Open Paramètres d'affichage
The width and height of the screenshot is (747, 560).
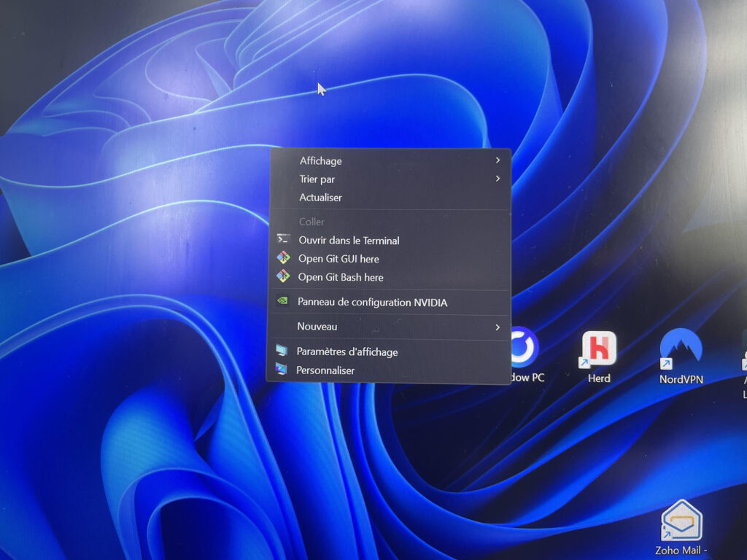tap(347, 351)
